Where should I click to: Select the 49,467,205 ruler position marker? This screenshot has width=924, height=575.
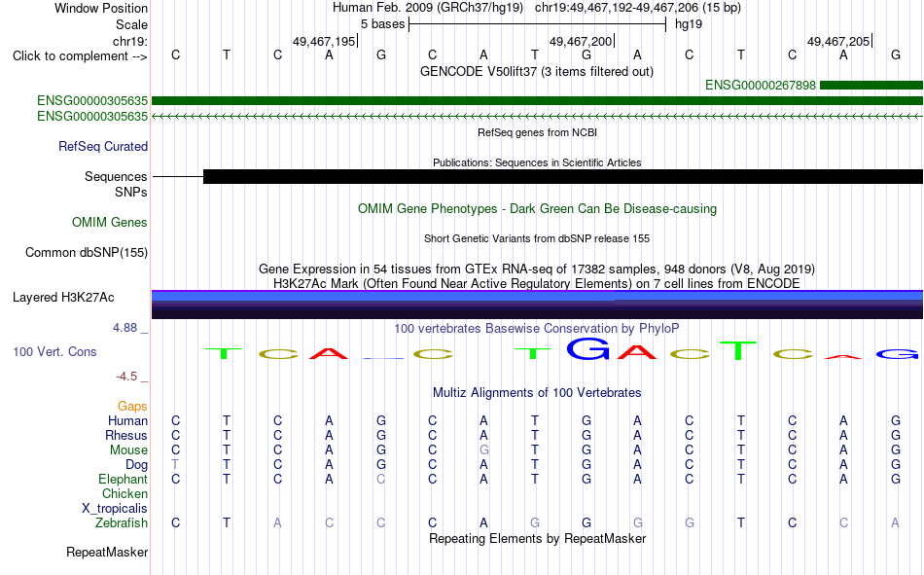(838, 41)
